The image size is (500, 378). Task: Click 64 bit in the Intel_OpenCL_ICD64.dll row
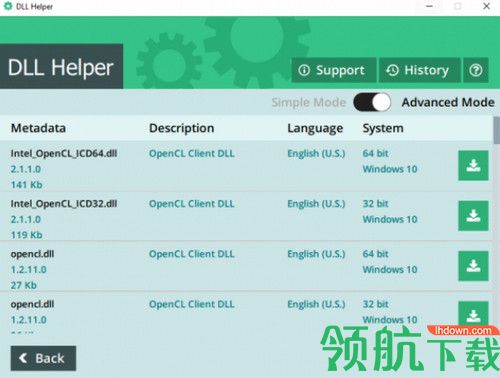[x=375, y=153]
